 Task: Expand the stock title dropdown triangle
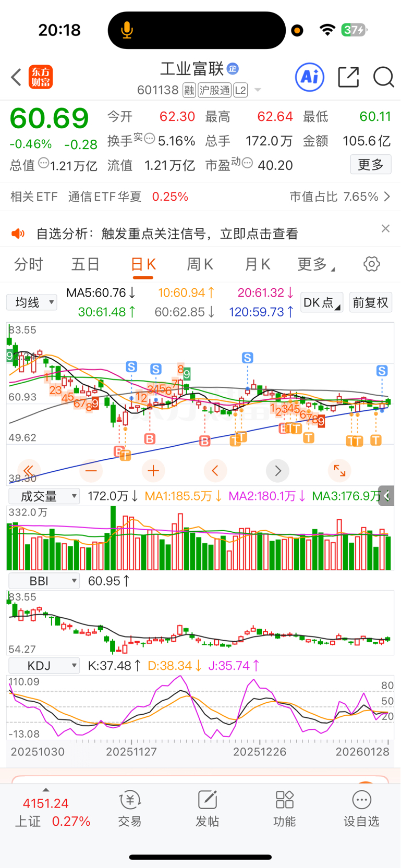point(258,91)
